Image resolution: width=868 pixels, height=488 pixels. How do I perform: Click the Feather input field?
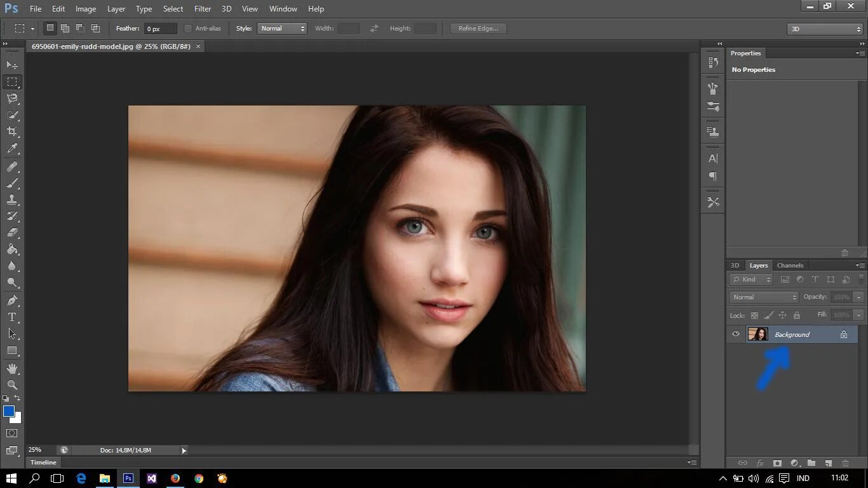point(160,29)
